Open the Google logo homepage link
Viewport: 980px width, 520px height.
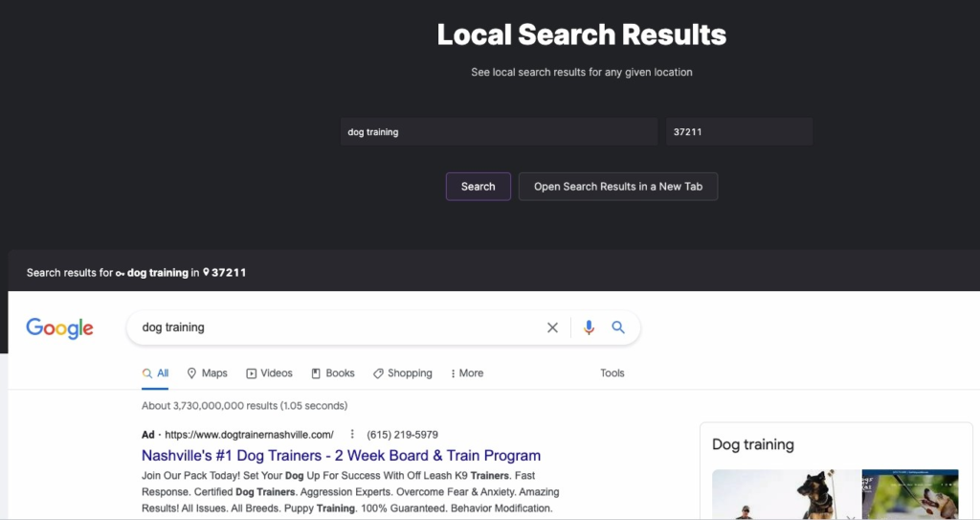59,328
